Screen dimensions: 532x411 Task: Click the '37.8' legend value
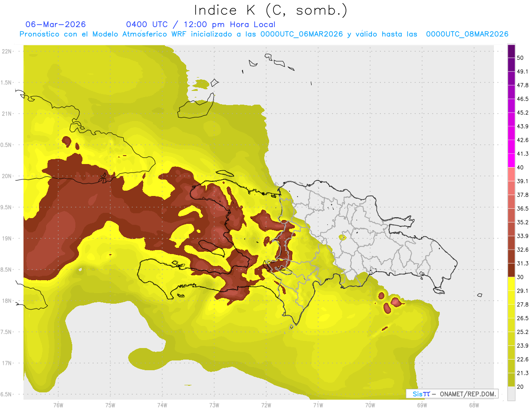click(522, 195)
